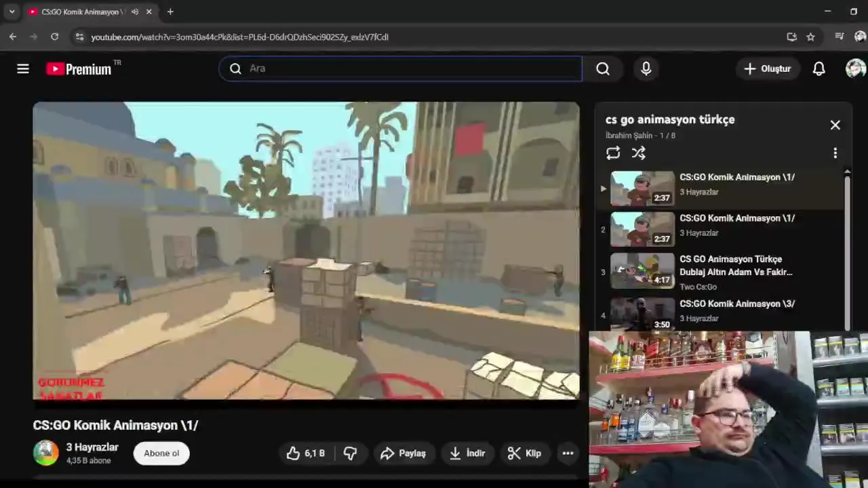The height and width of the screenshot is (488, 868).
Task: Click video title CS:GO Komik Animasyon \1/ below player
Action: (x=115, y=425)
